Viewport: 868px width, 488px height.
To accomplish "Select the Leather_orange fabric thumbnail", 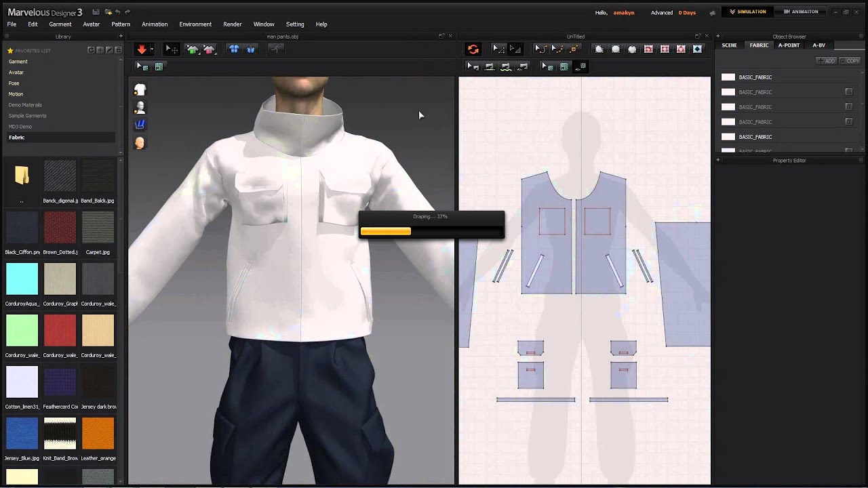I will [x=98, y=434].
